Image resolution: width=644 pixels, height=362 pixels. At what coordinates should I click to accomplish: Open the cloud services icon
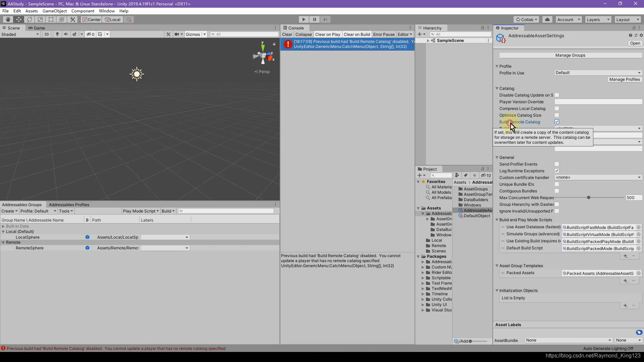point(547,19)
